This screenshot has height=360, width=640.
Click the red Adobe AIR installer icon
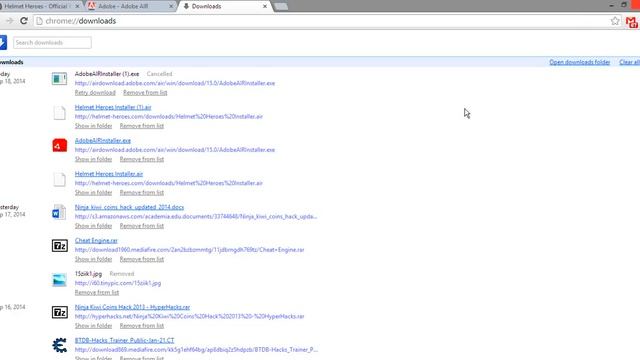60,145
